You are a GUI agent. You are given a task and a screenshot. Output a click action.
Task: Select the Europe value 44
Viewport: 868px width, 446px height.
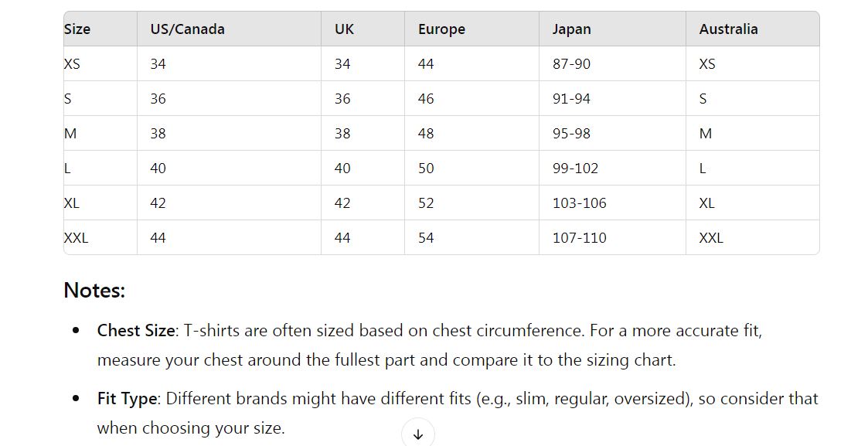pos(426,64)
